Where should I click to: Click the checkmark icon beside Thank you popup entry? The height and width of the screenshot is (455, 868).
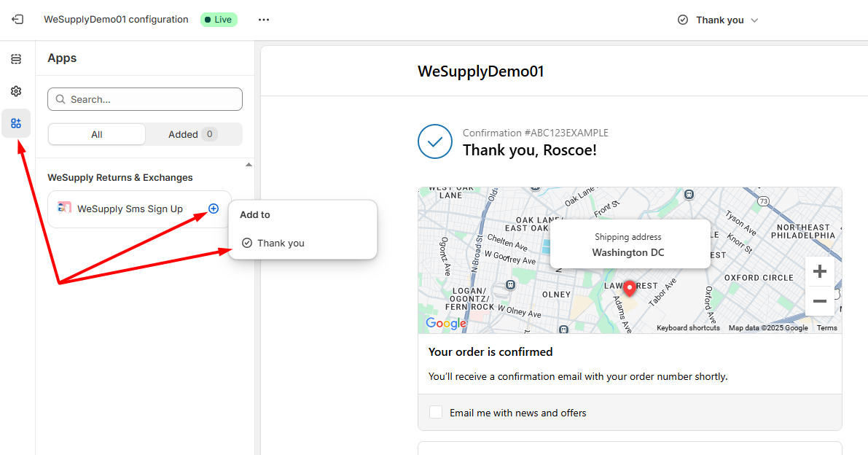coord(247,243)
